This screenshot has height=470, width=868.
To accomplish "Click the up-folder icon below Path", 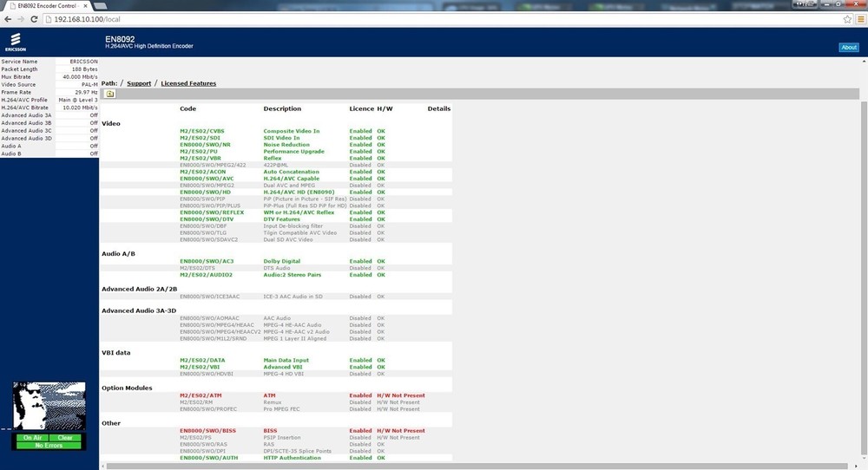I will tap(110, 94).
